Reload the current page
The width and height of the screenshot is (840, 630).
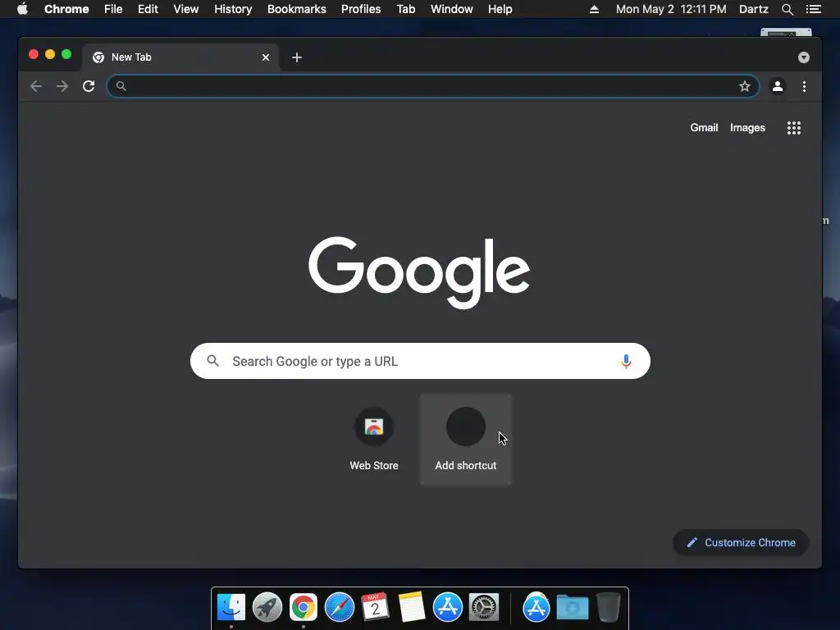[x=89, y=86]
